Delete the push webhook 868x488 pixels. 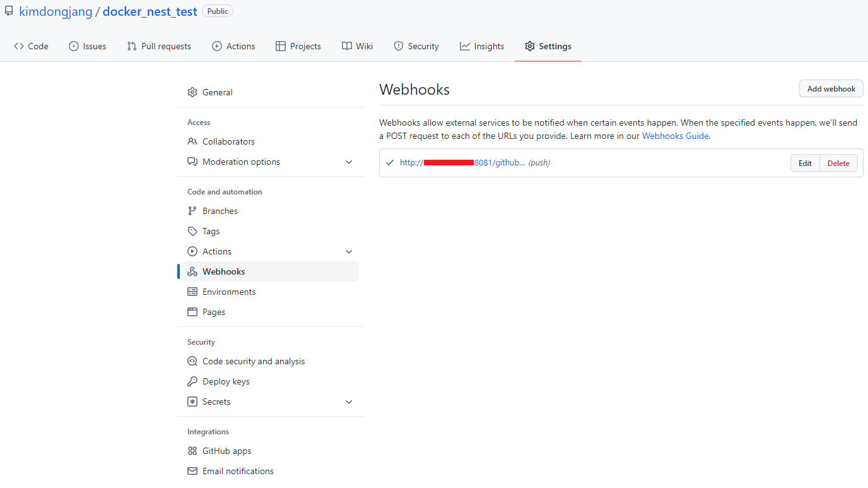pyautogui.click(x=838, y=163)
